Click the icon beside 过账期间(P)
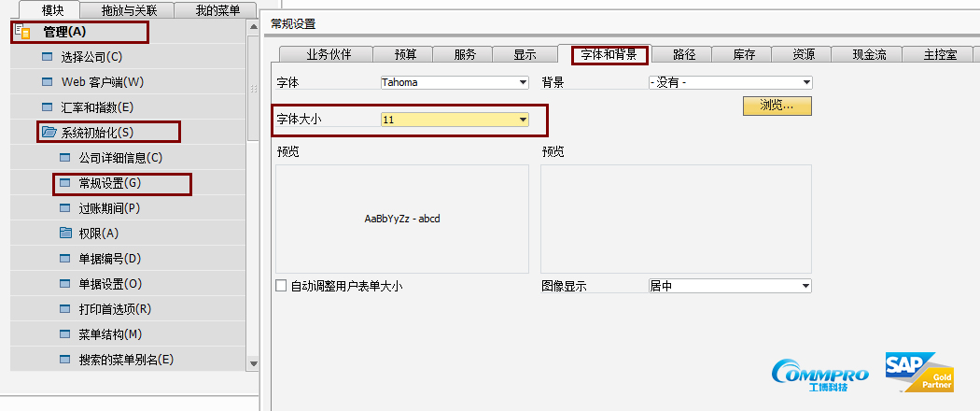The width and height of the screenshot is (980, 411). click(x=65, y=208)
